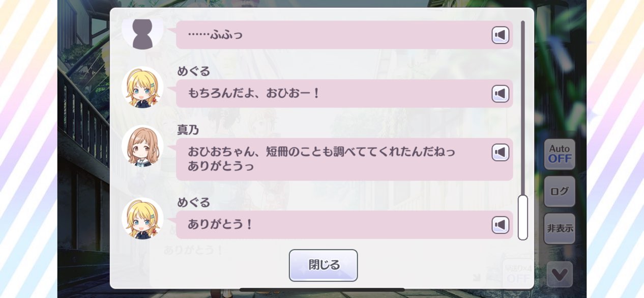
Task: Open the ログ side button
Action: coord(560,192)
